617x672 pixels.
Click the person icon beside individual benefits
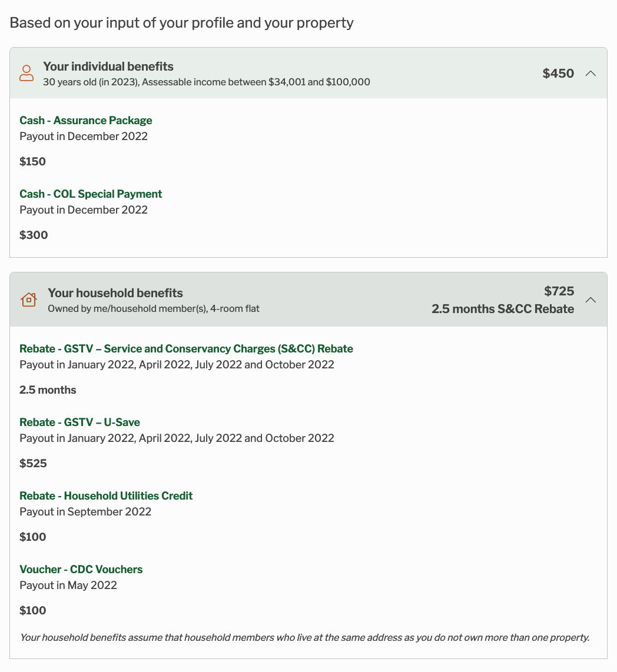(x=26, y=74)
